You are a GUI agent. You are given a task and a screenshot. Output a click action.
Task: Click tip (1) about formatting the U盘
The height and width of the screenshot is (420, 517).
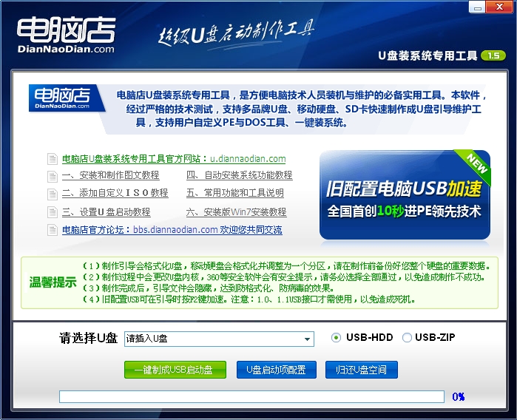(286, 266)
